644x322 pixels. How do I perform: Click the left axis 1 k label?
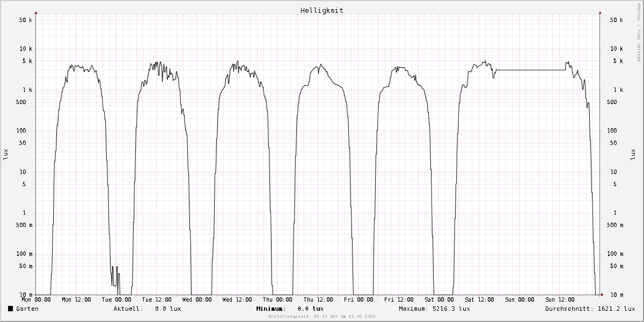point(27,90)
